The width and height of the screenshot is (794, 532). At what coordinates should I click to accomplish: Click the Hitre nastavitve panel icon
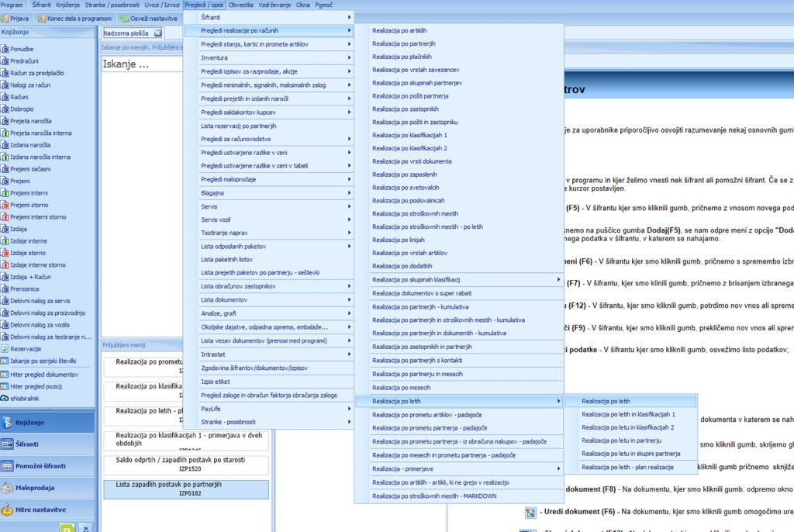click(8, 510)
